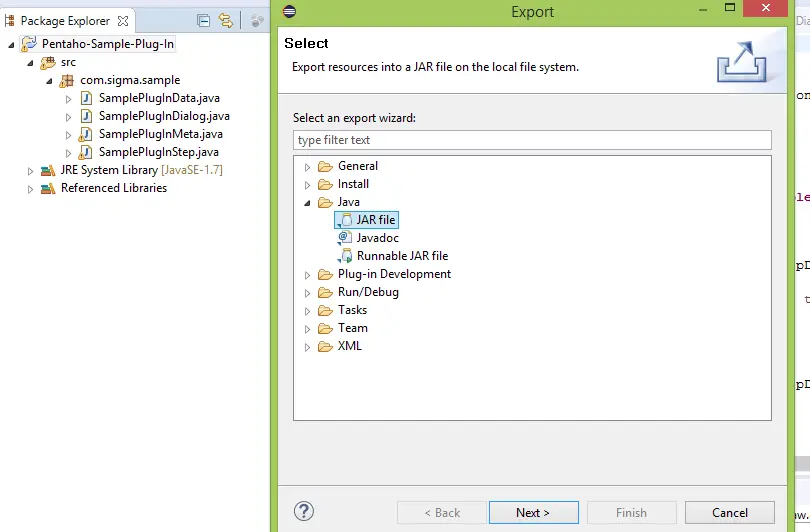810x532 pixels.
Task: Expand the General export category
Action: point(307,167)
